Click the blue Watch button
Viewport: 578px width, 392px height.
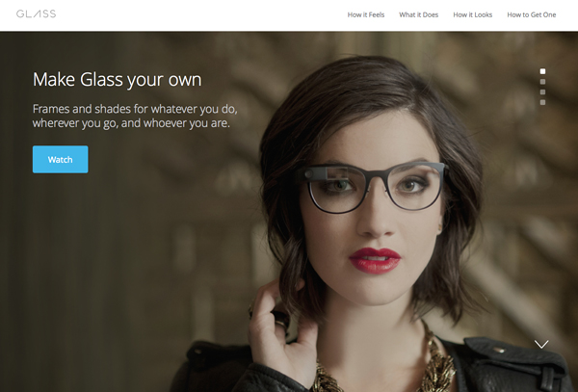[60, 159]
